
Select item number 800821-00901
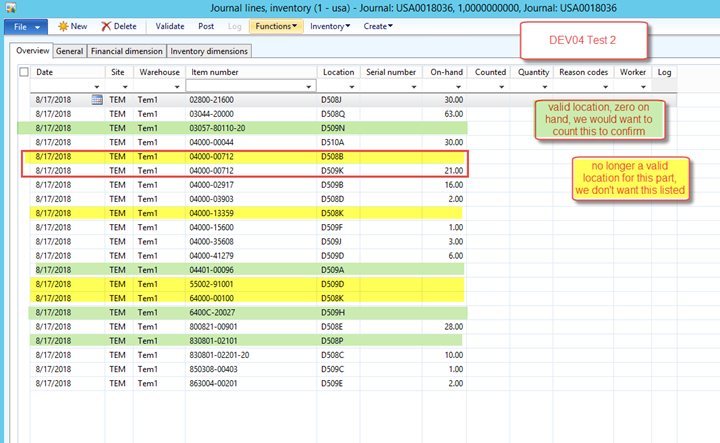pos(213,327)
